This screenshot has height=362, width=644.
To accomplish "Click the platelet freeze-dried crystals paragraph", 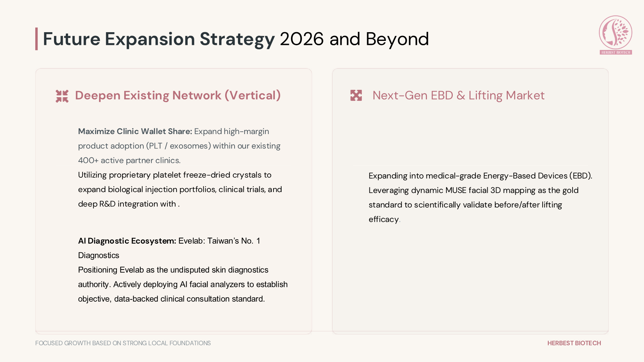I will (180, 189).
